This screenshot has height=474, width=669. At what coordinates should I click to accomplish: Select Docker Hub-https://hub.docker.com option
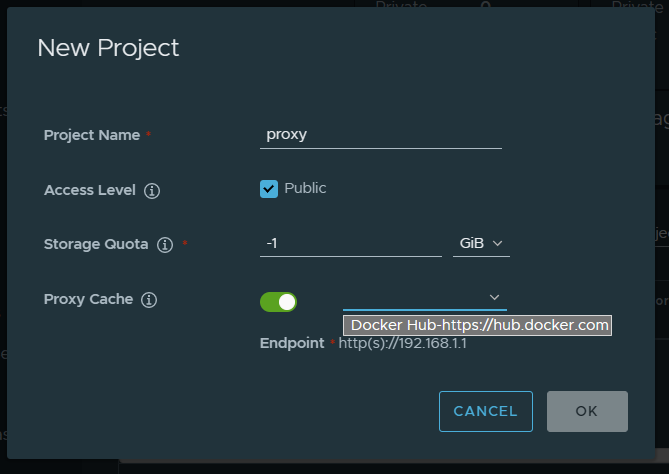479,325
